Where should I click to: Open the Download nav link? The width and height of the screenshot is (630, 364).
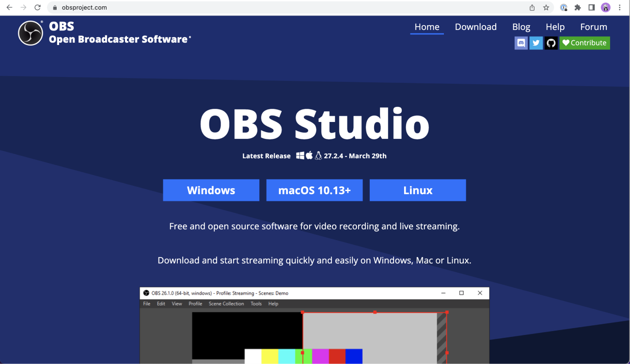pos(475,27)
